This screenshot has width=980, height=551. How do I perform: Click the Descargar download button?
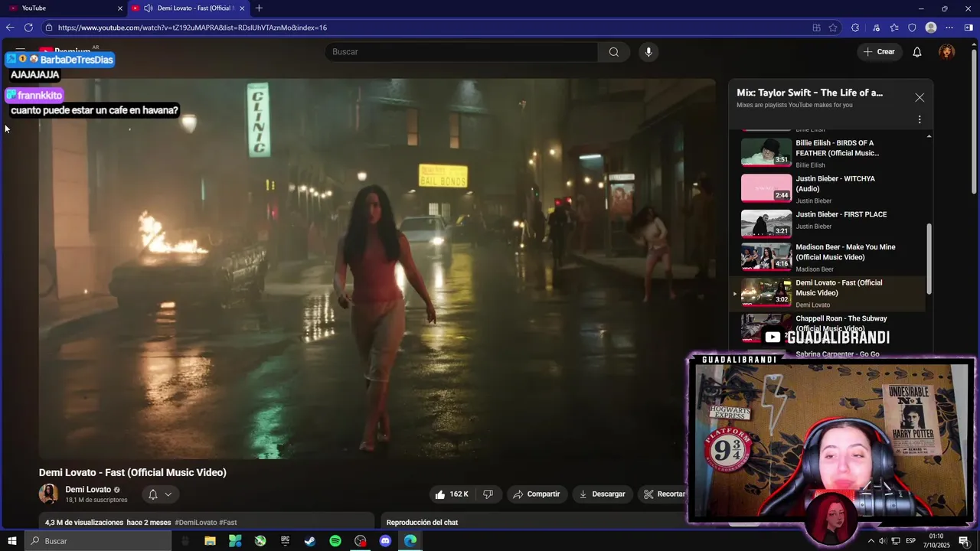[602, 494]
